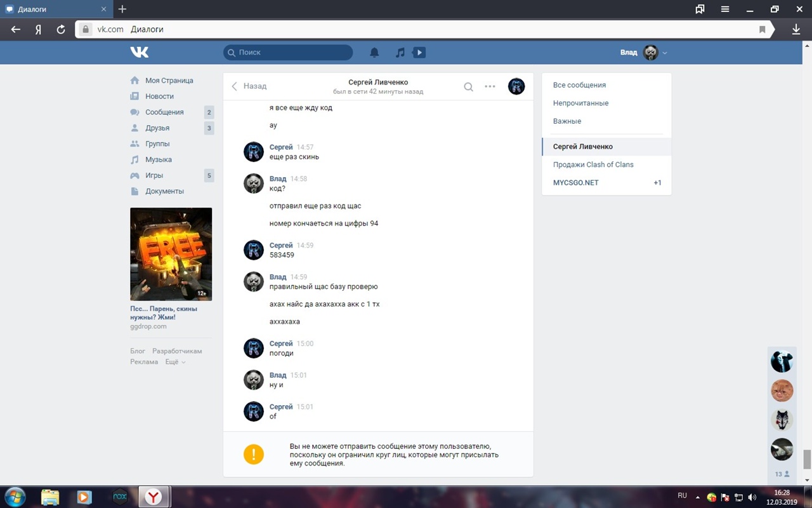Open the MYCSGO.NET conversation
The height and width of the screenshot is (508, 812).
pyautogui.click(x=575, y=182)
